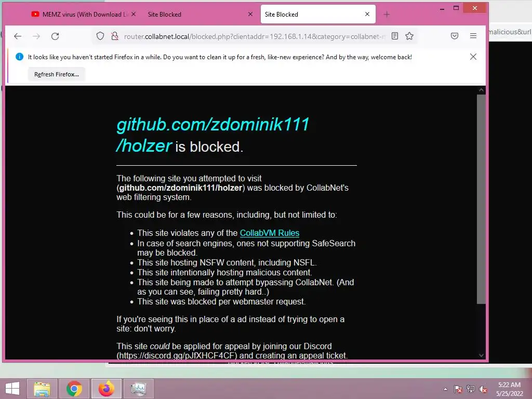This screenshot has height=399, width=532.
Task: Click the info icon in notification bar
Action: tap(19, 57)
